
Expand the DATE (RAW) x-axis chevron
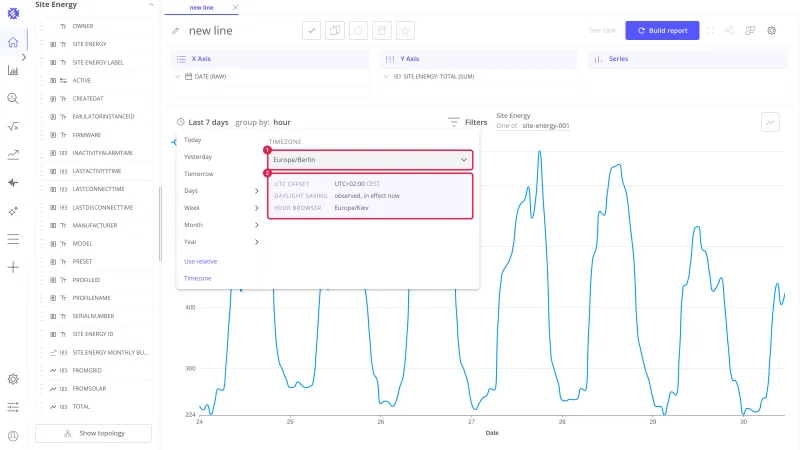point(178,77)
